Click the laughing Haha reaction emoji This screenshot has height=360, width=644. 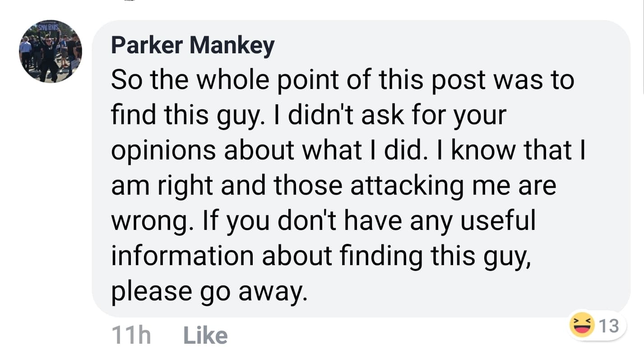point(582,325)
